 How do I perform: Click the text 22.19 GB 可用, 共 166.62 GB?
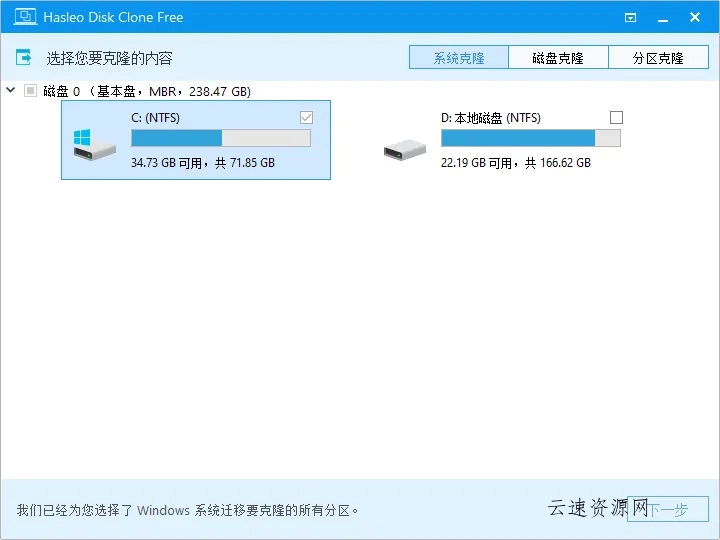(x=516, y=163)
